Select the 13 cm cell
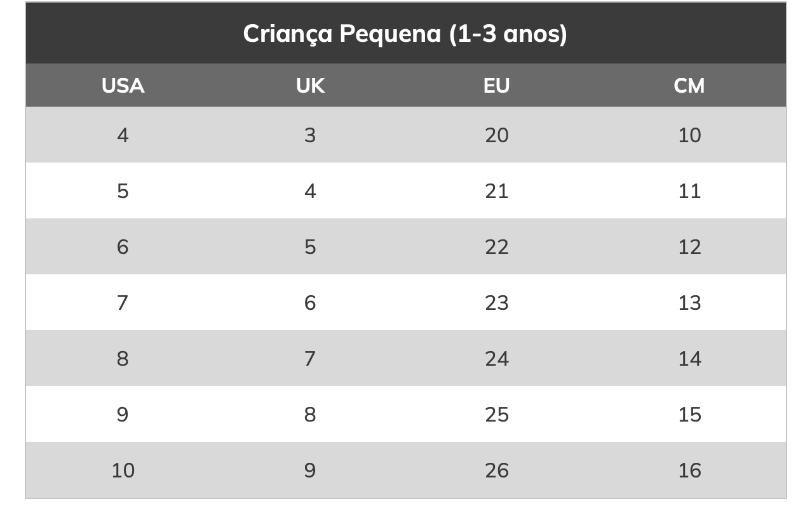The height and width of the screenshot is (513, 812). tap(689, 303)
